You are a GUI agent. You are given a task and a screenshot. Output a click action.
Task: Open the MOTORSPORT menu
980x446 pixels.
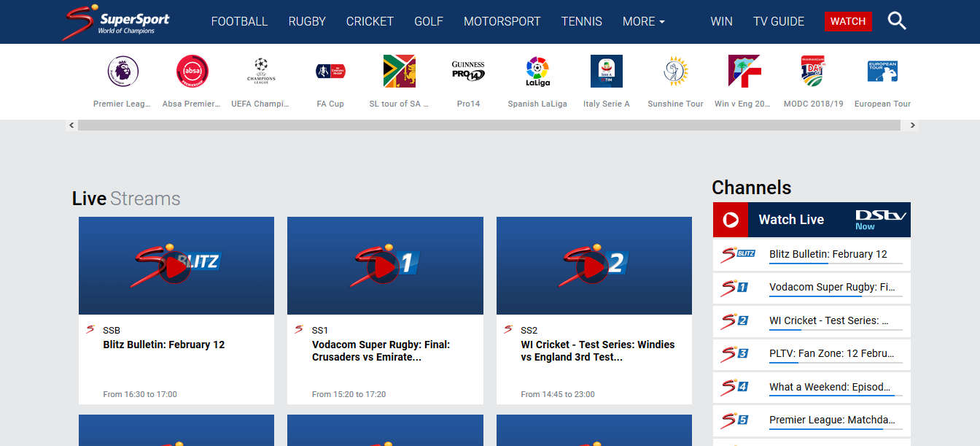[x=502, y=22]
